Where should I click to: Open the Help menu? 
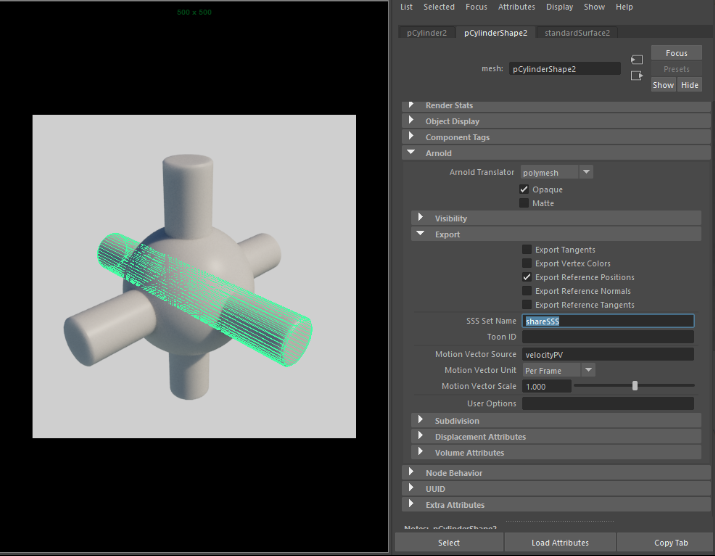pos(624,7)
